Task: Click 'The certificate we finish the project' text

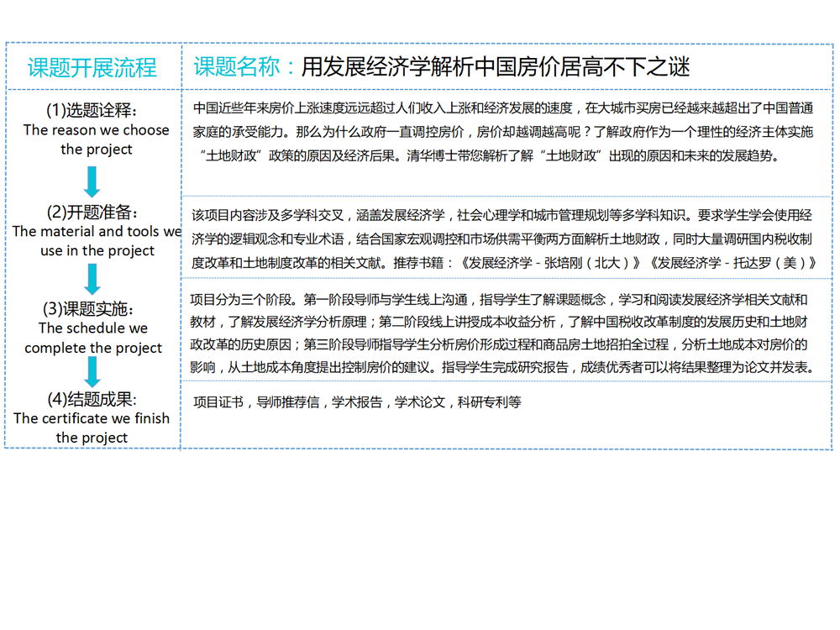Action: (x=92, y=428)
